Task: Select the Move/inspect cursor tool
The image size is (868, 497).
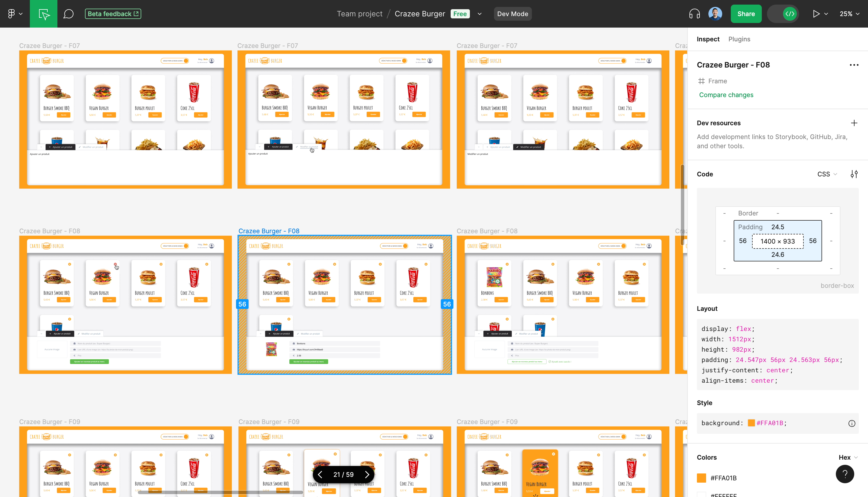Action: (x=44, y=14)
